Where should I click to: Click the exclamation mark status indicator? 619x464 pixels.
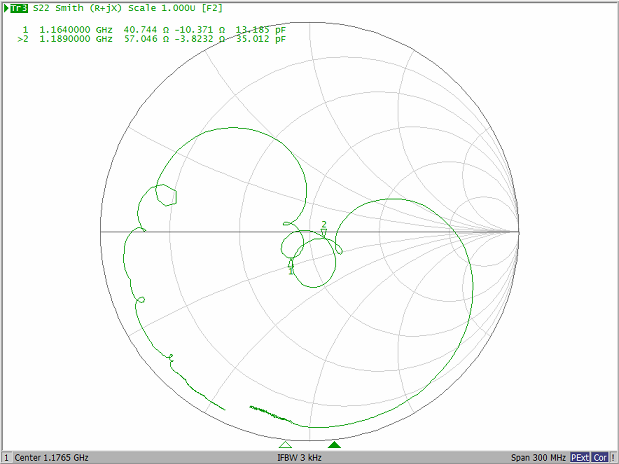point(612,457)
